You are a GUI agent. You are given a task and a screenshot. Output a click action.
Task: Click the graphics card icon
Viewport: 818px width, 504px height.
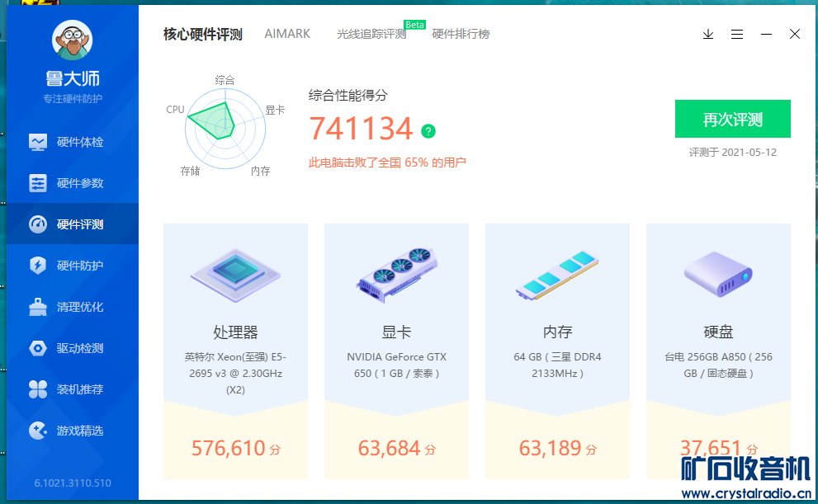click(396, 275)
